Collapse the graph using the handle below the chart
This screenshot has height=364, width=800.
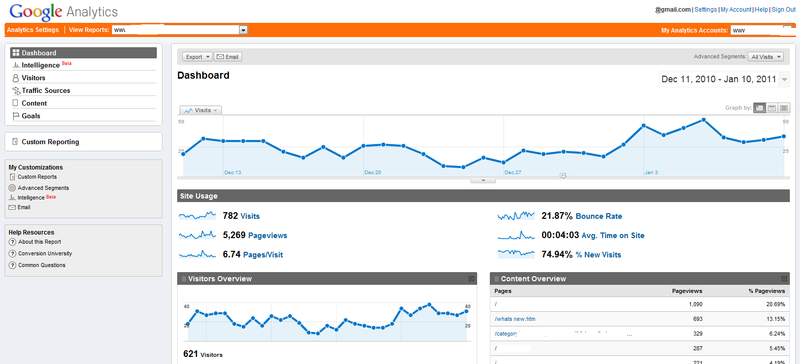coord(483,180)
